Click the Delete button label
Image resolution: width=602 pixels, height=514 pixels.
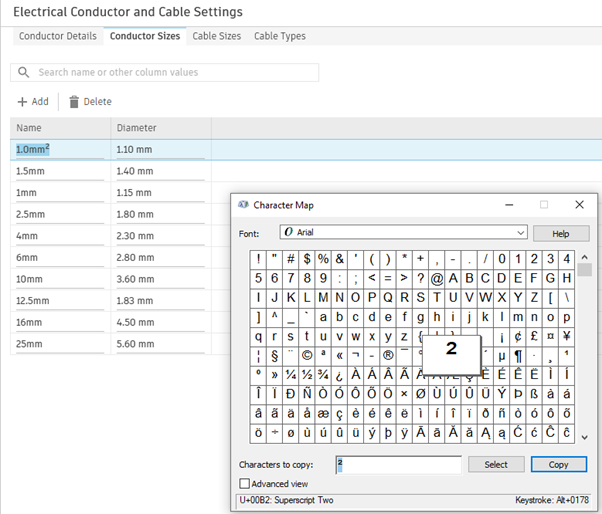click(98, 102)
